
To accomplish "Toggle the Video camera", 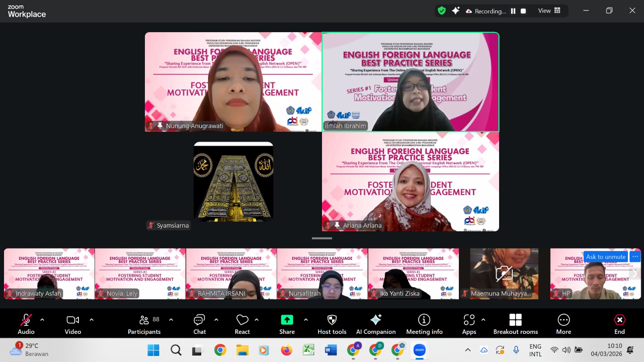I will [x=73, y=324].
